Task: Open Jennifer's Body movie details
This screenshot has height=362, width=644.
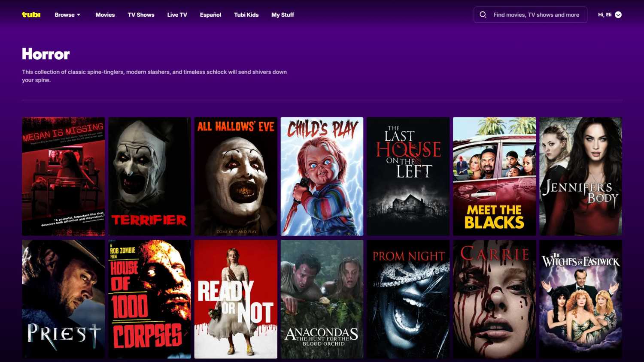Action: (x=580, y=176)
